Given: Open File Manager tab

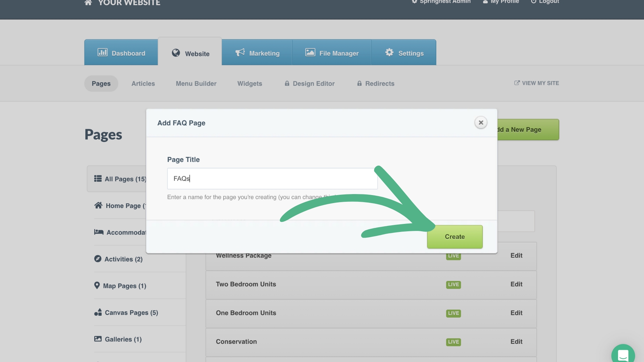Looking at the screenshot, I should point(331,53).
